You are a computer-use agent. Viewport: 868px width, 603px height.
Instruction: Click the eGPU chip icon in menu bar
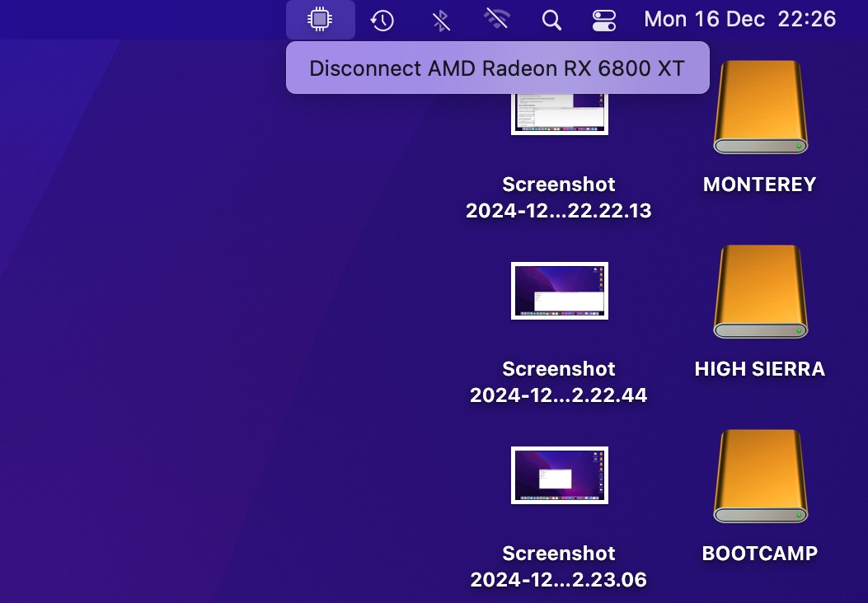320,20
